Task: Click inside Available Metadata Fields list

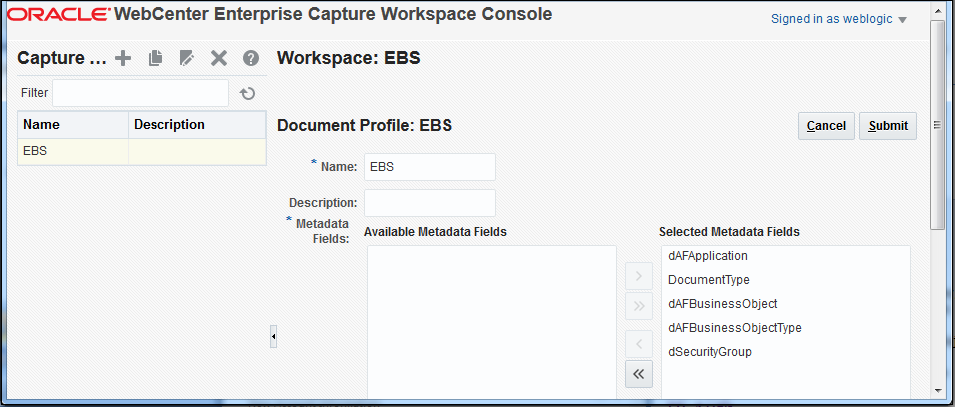Action: pos(492,322)
